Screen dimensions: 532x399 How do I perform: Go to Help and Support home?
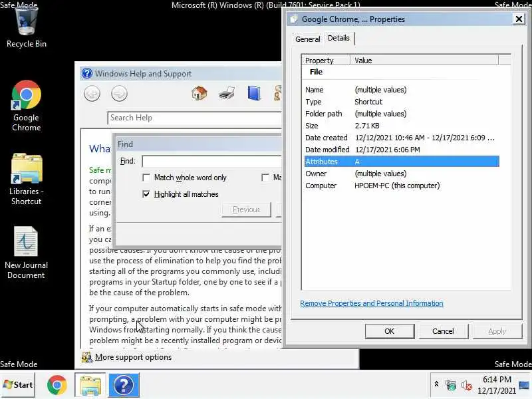pyautogui.click(x=199, y=93)
